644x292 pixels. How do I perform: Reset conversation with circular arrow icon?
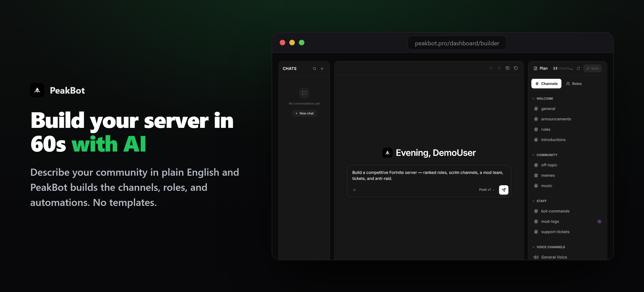pos(516,68)
